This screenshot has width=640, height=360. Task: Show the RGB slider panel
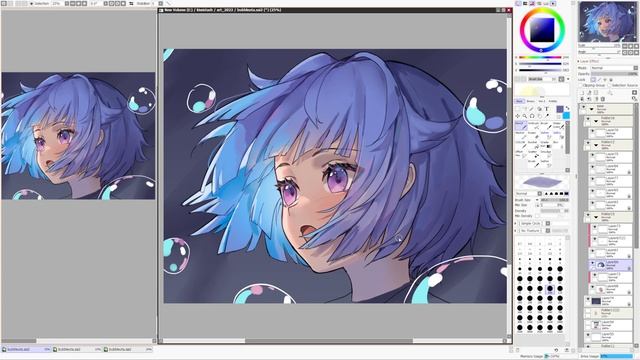tap(525, 3)
